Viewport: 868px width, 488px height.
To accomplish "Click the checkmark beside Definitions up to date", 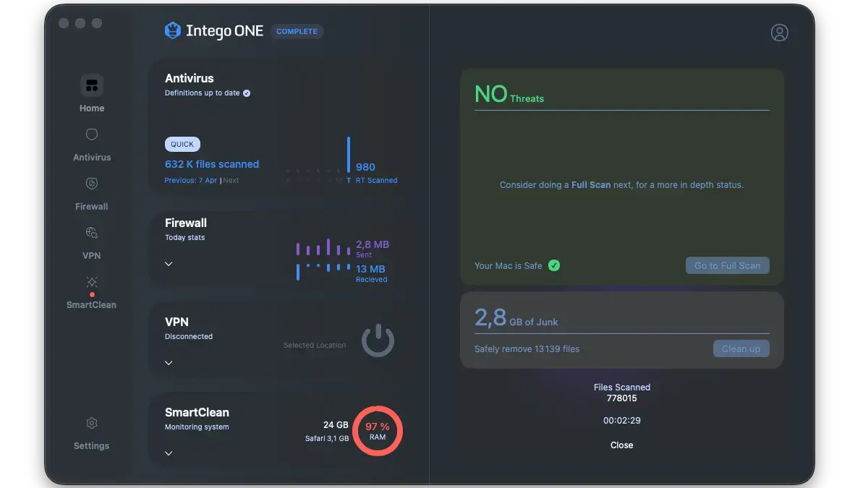I will [x=246, y=93].
